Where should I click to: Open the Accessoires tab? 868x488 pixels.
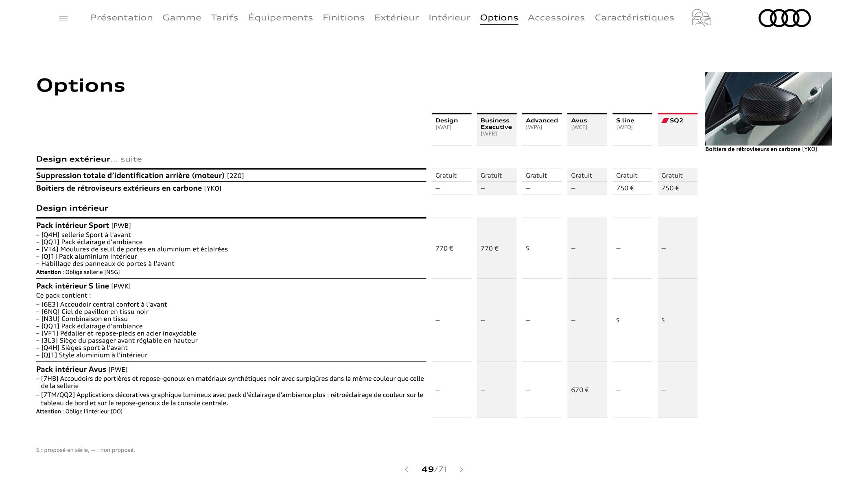(x=556, y=17)
